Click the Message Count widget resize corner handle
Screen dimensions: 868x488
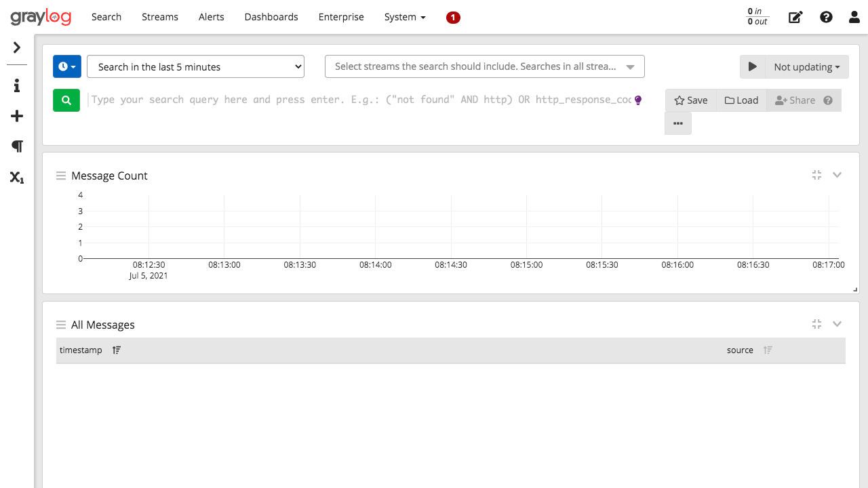coord(855,289)
